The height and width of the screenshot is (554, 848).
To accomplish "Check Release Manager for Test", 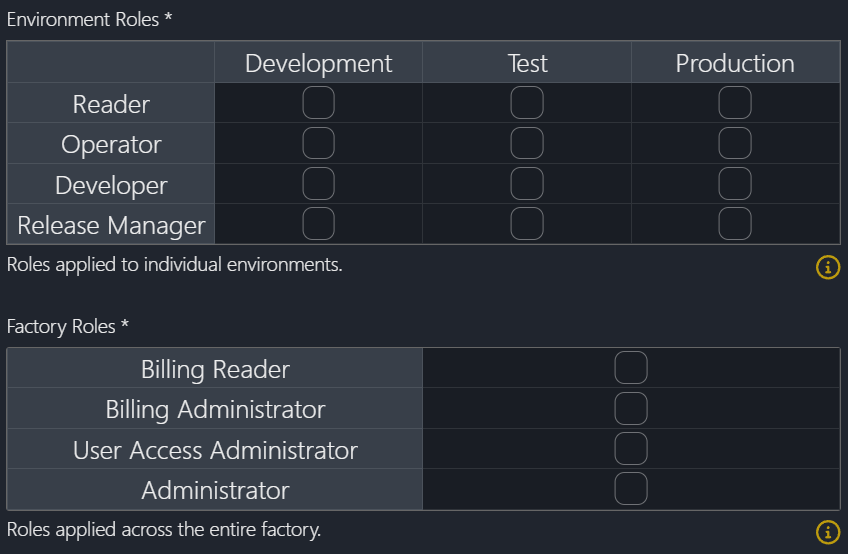I will 527,224.
